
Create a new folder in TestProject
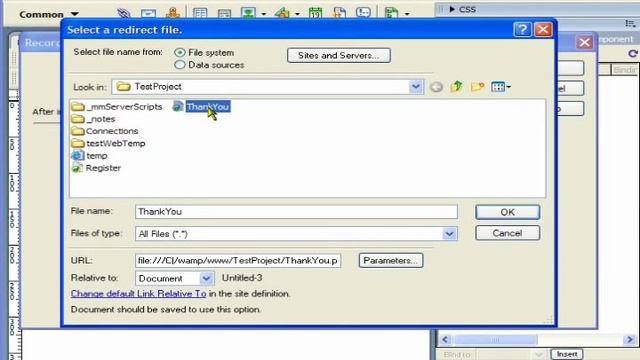pos(477,87)
